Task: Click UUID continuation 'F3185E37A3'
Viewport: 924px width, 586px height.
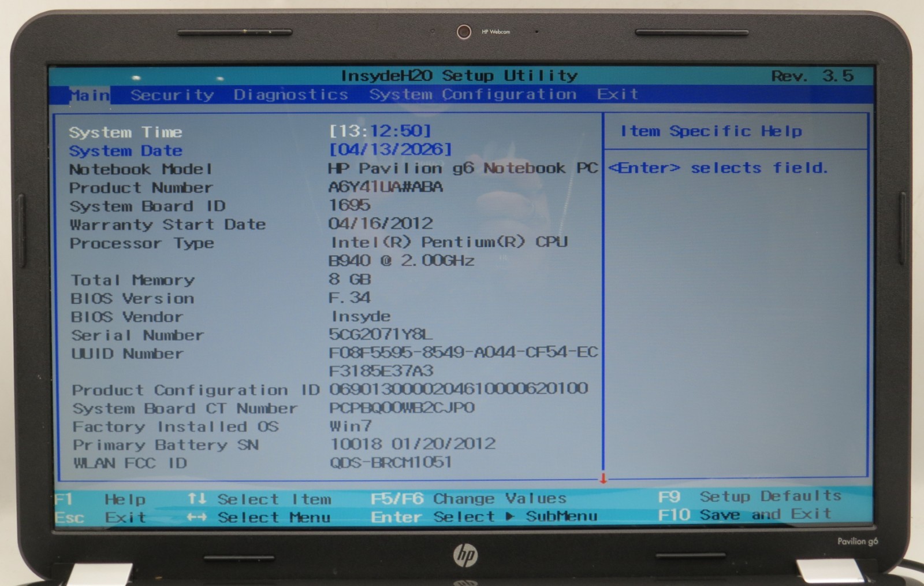Action: click(381, 370)
